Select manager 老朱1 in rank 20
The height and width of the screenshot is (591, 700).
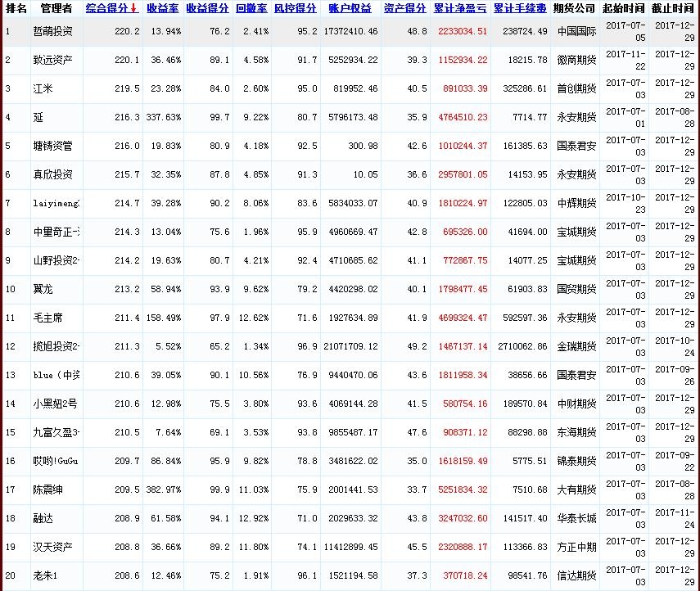pyautogui.click(x=45, y=575)
